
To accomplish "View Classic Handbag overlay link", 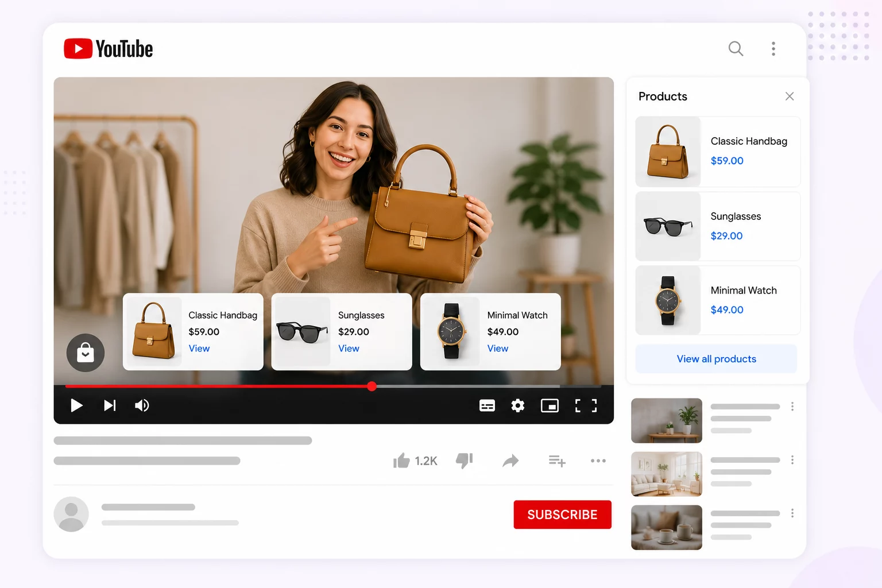I will click(x=199, y=349).
